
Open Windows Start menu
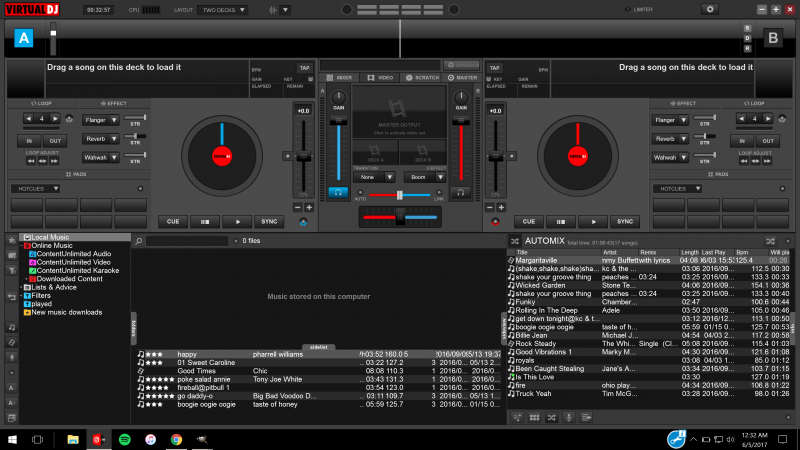click(x=12, y=439)
